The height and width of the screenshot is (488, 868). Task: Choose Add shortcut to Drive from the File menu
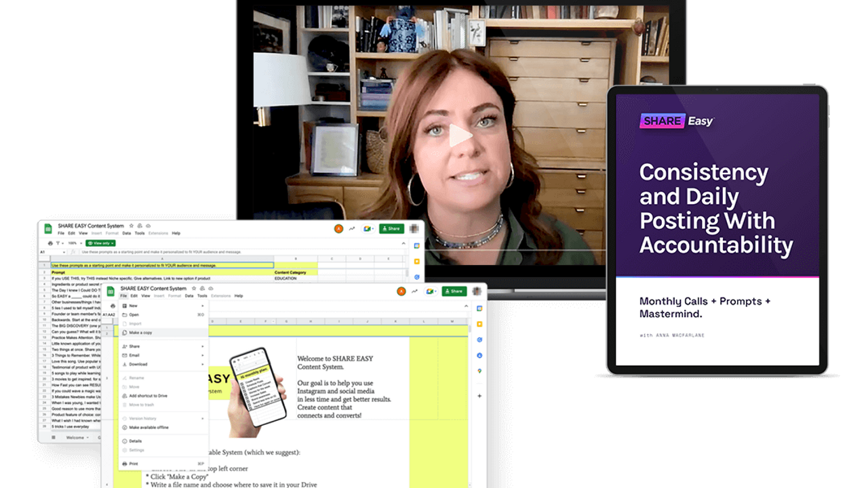(163, 396)
